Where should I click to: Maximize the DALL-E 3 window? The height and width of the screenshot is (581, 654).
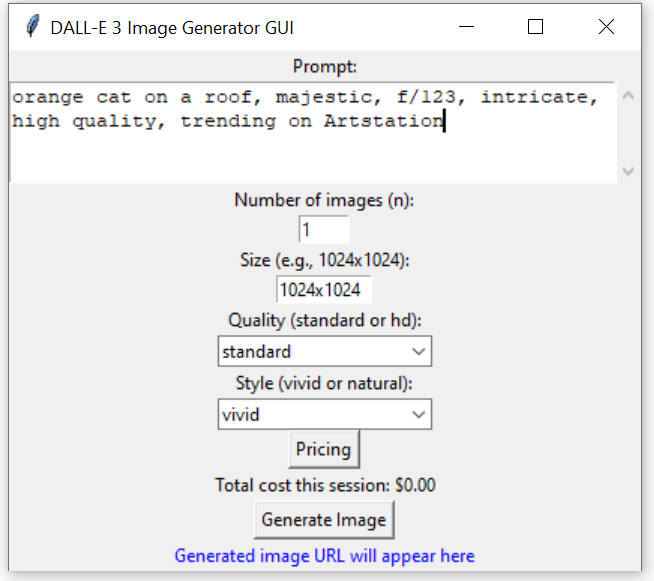coord(535,27)
